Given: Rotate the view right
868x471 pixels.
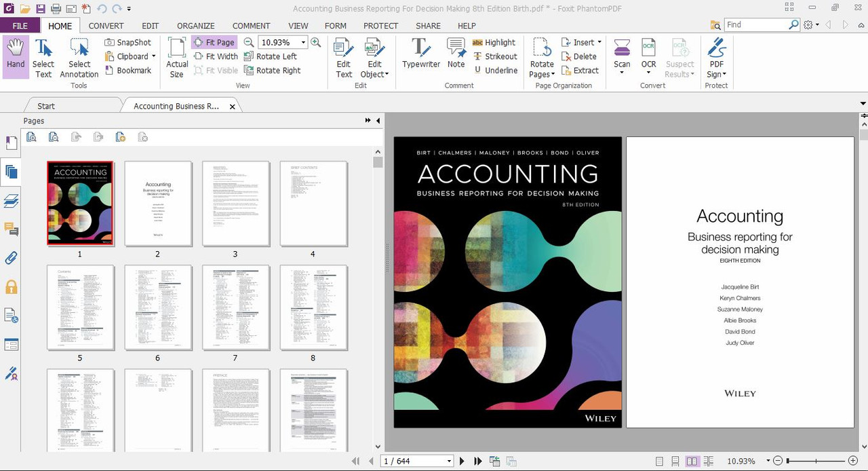Looking at the screenshot, I should (x=272, y=71).
